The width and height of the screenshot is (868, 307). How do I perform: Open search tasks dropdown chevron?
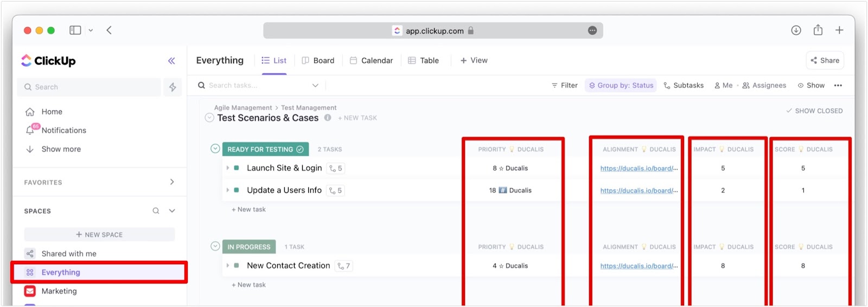[x=315, y=86]
